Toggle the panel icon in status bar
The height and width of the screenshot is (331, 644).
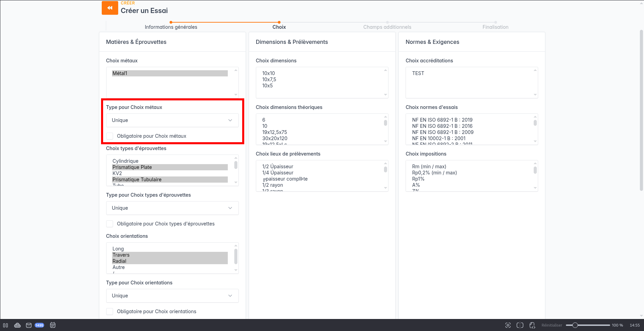5,325
